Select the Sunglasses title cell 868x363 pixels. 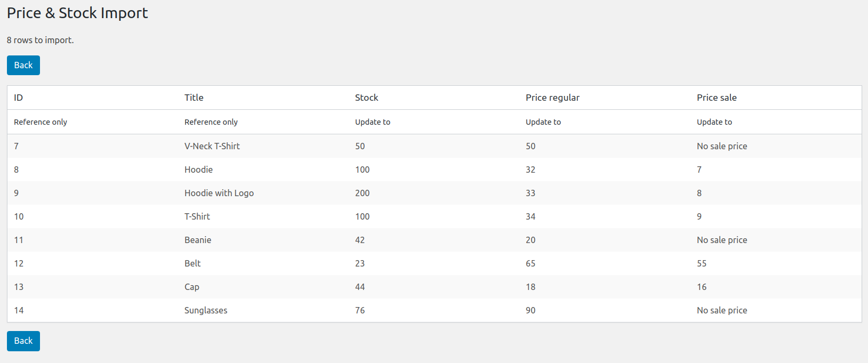[206, 310]
